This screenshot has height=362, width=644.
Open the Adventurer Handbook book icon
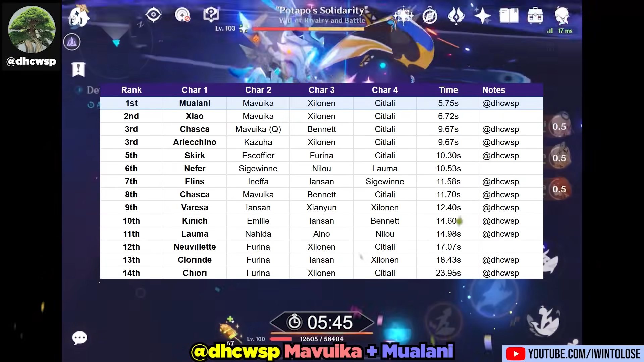508,16
